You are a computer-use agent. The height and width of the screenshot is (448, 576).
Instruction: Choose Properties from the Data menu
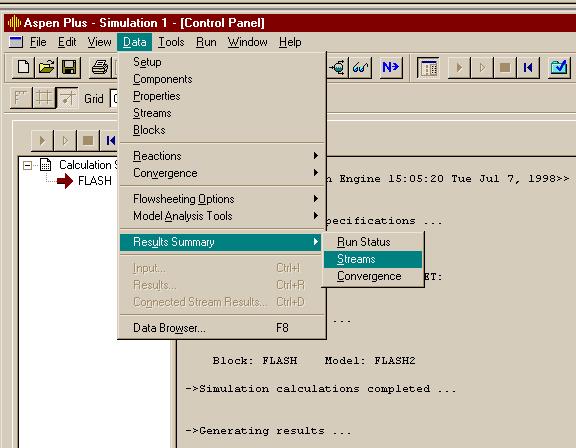pos(222,96)
